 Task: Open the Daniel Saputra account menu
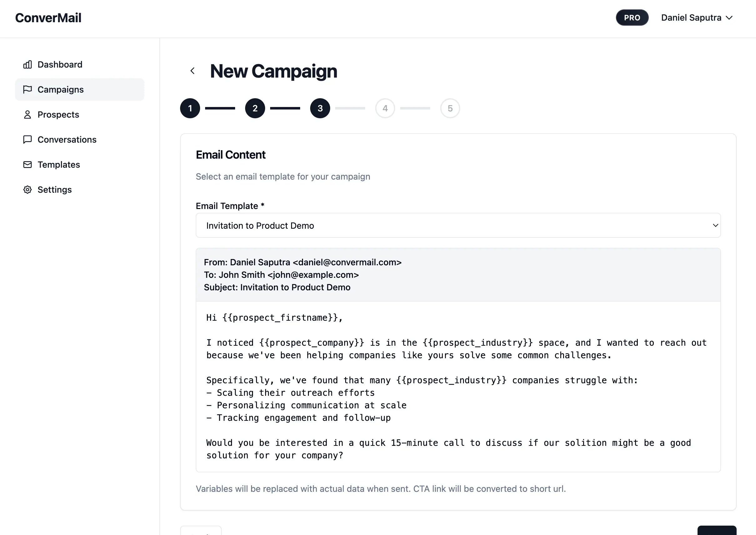pos(697,18)
